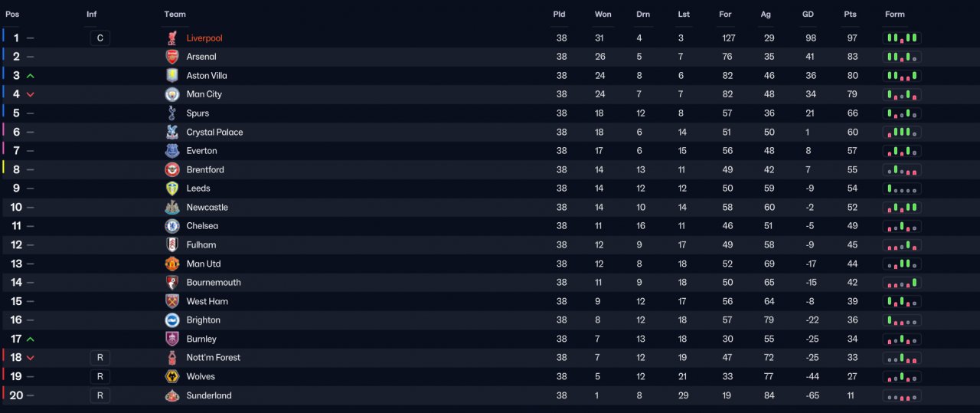Screen dimensions: 980x413
Task: Click the Arsenal club badge
Action: pos(172,57)
